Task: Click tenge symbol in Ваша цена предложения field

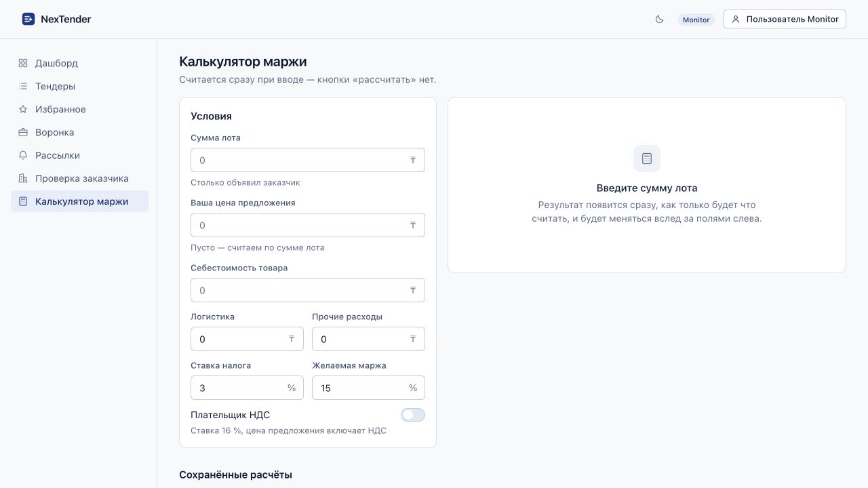Action: 413,225
